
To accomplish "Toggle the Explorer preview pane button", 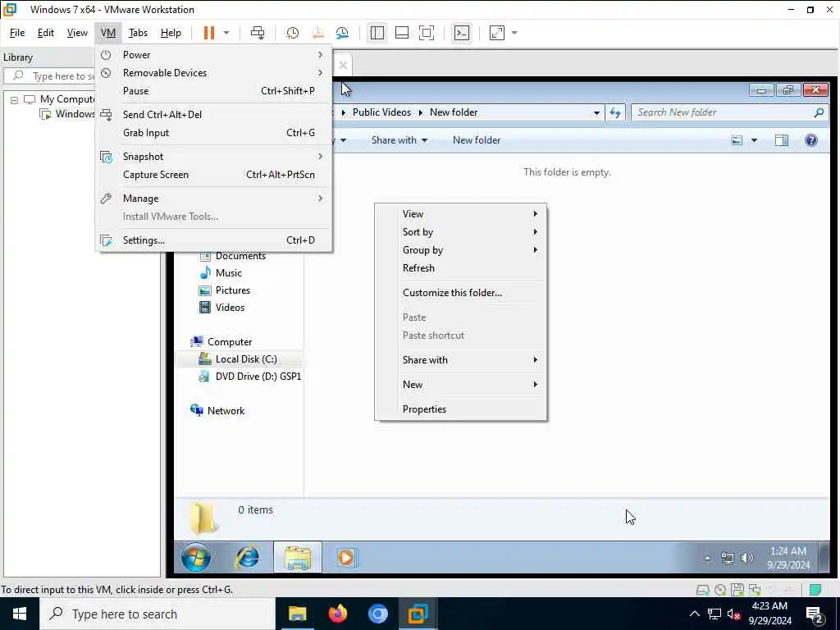I will (x=782, y=140).
